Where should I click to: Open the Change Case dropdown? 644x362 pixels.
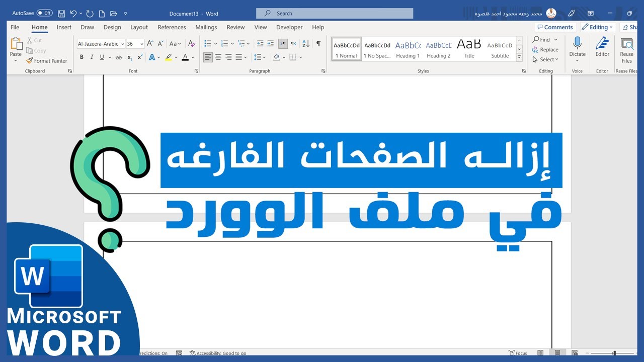[175, 44]
